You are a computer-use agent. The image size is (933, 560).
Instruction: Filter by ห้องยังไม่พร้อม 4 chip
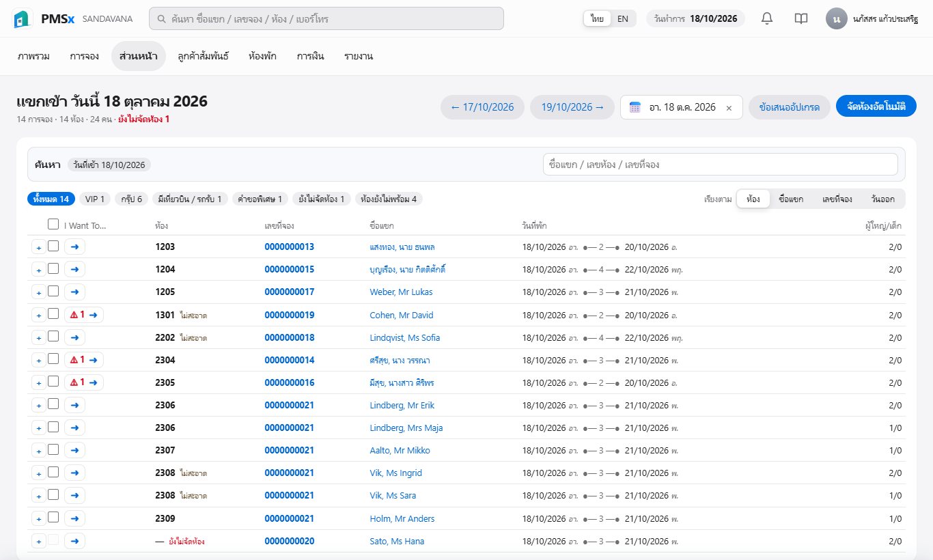coord(389,199)
